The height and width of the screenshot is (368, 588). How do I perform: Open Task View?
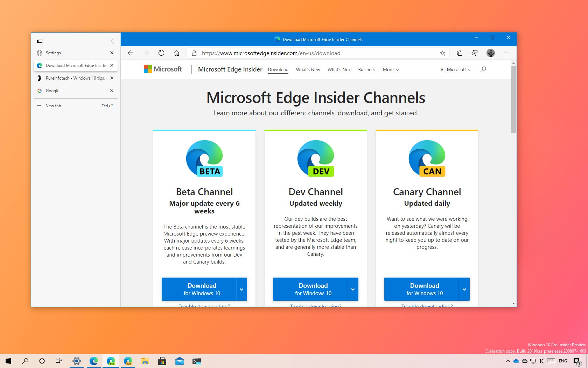coord(59,361)
